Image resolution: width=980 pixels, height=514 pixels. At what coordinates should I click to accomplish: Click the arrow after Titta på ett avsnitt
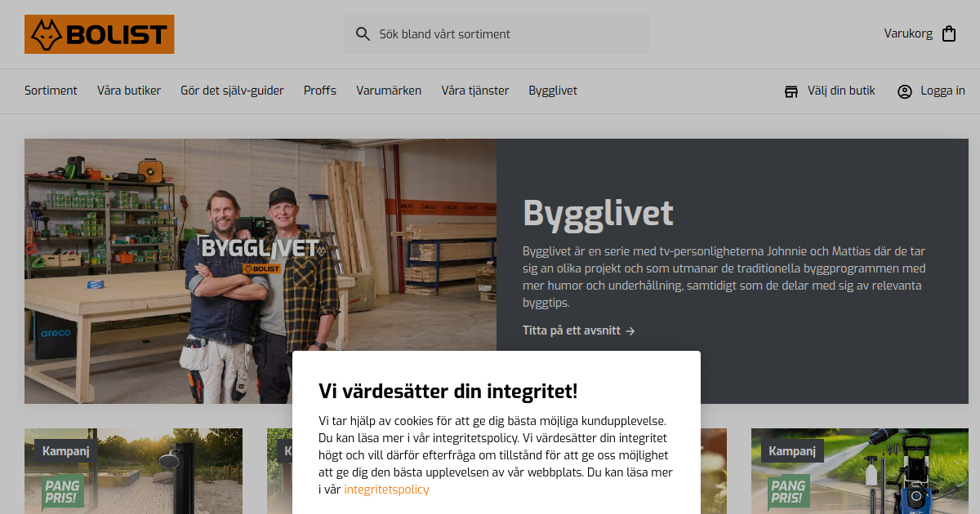click(x=630, y=330)
